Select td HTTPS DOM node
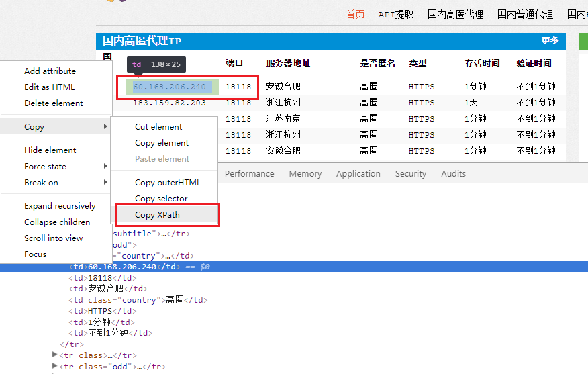This screenshot has height=374, width=588. (103, 311)
